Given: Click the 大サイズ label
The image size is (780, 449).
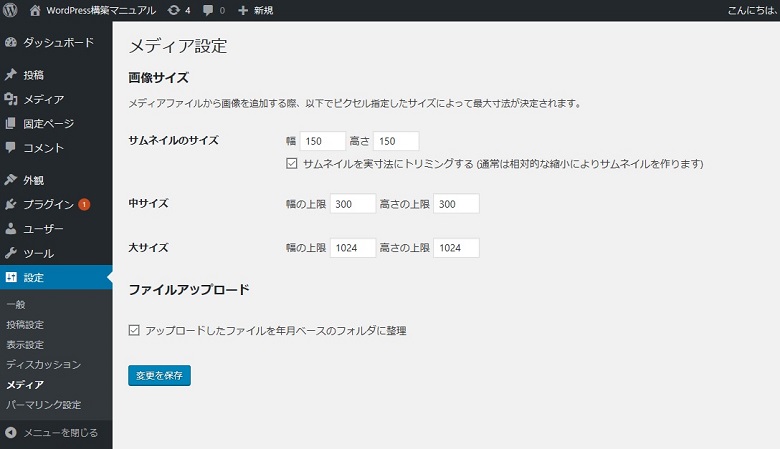Looking at the screenshot, I should 148,247.
